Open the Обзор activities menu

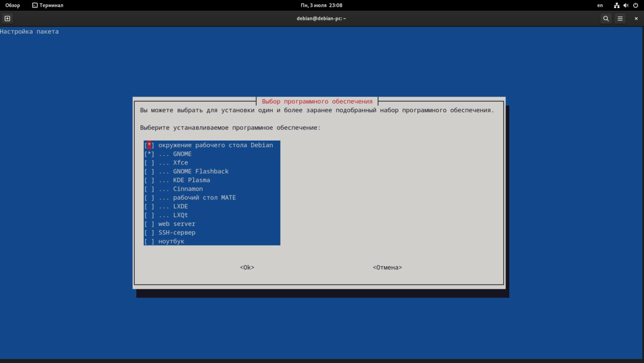point(11,5)
